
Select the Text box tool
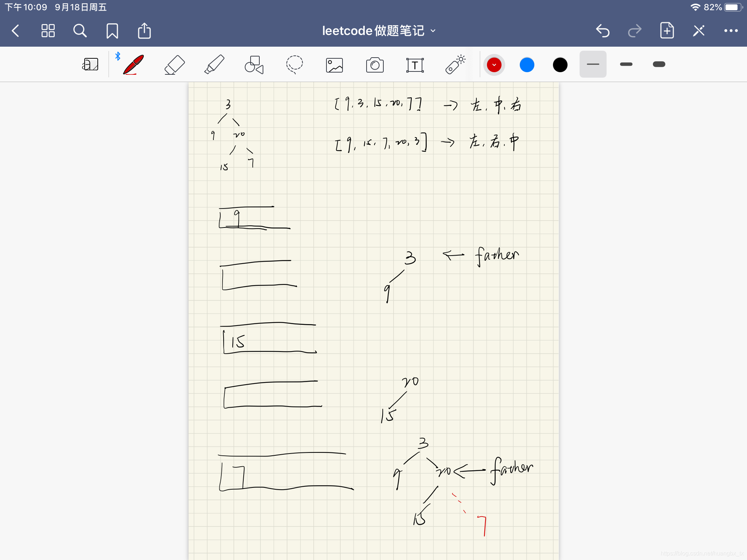click(x=415, y=65)
